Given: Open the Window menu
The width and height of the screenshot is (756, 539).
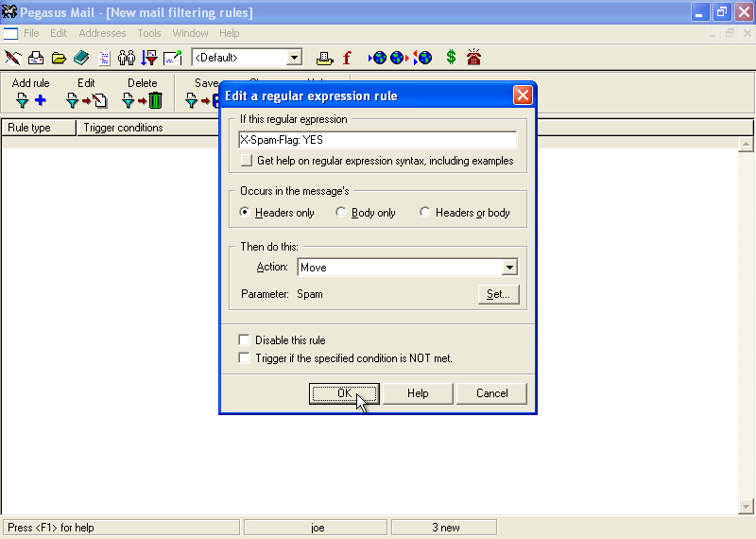Looking at the screenshot, I should (191, 33).
